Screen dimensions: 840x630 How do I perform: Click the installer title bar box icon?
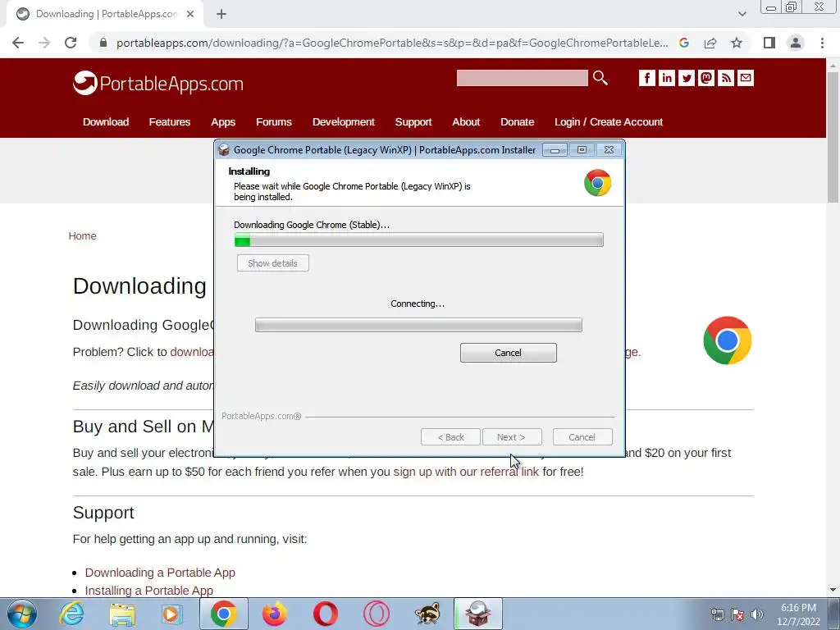tap(224, 150)
